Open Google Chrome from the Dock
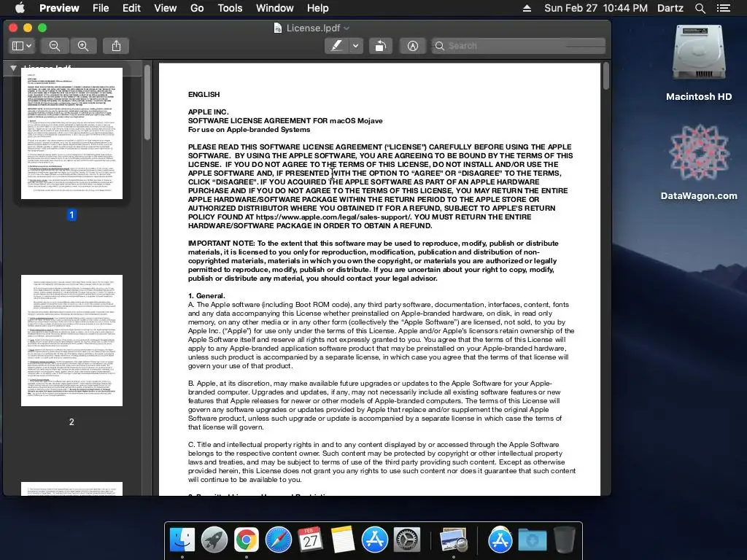 click(247, 540)
